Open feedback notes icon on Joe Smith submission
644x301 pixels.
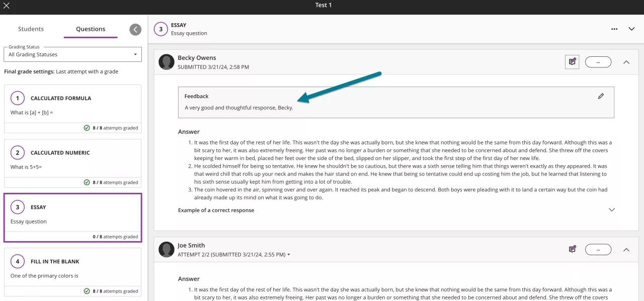tap(572, 249)
